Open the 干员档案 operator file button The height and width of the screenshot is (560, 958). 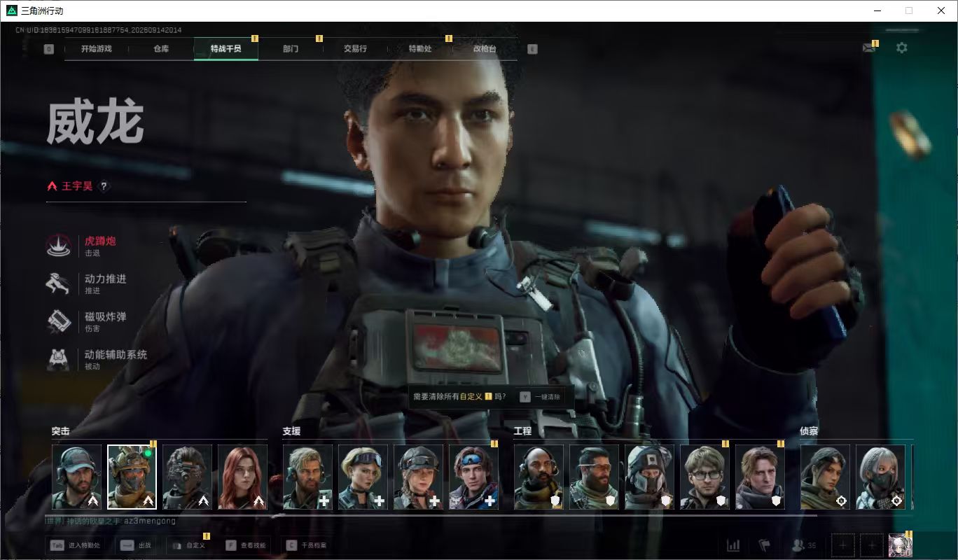pos(306,545)
